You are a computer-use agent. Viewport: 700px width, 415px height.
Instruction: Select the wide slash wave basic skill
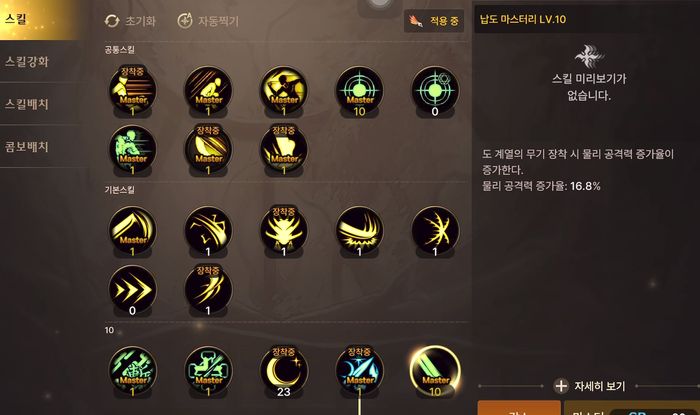click(x=359, y=230)
